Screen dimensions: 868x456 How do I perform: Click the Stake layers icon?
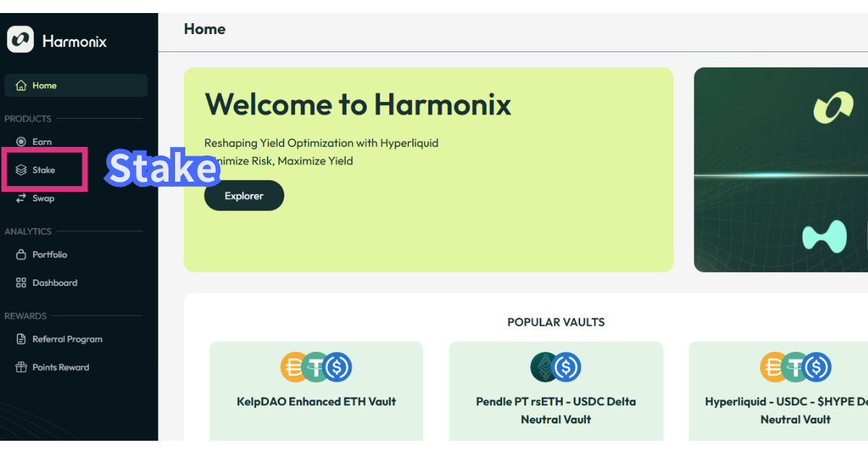[21, 170]
